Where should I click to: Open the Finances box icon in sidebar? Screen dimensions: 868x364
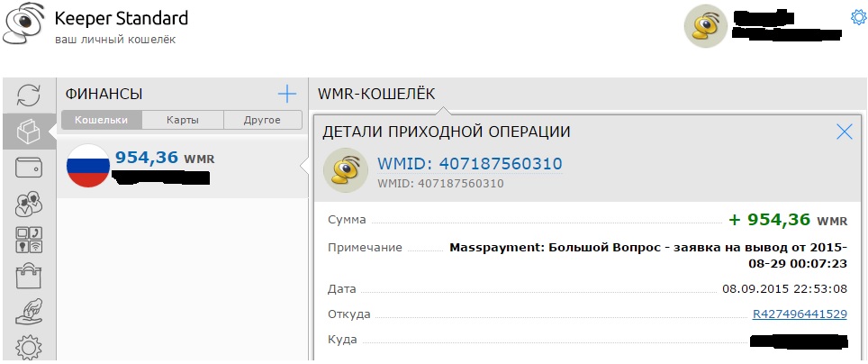coord(29,132)
